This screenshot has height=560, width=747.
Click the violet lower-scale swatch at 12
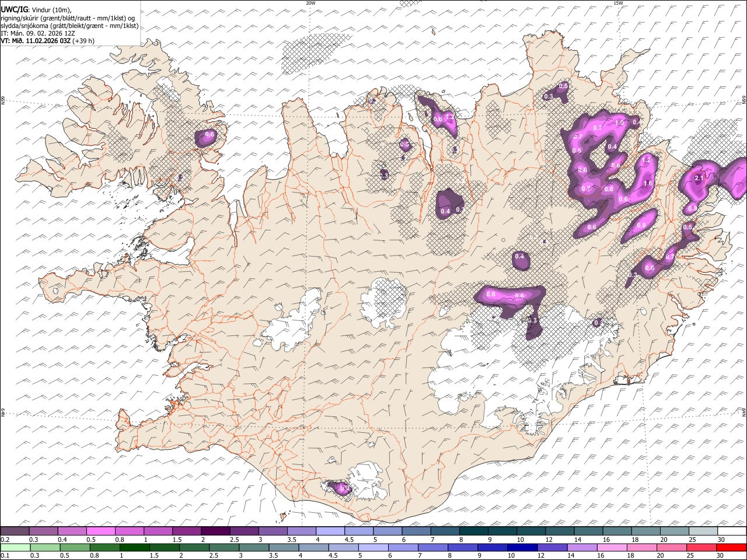click(552, 547)
